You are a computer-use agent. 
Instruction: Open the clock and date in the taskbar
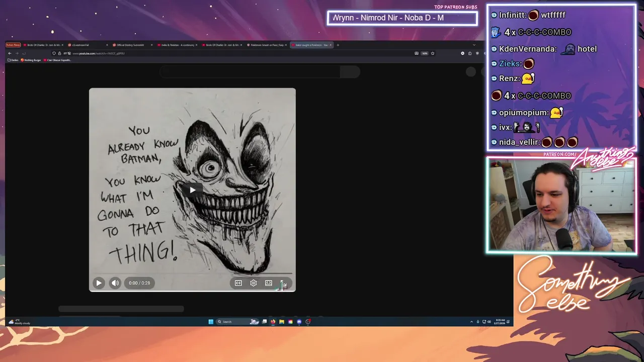pyautogui.click(x=500, y=322)
